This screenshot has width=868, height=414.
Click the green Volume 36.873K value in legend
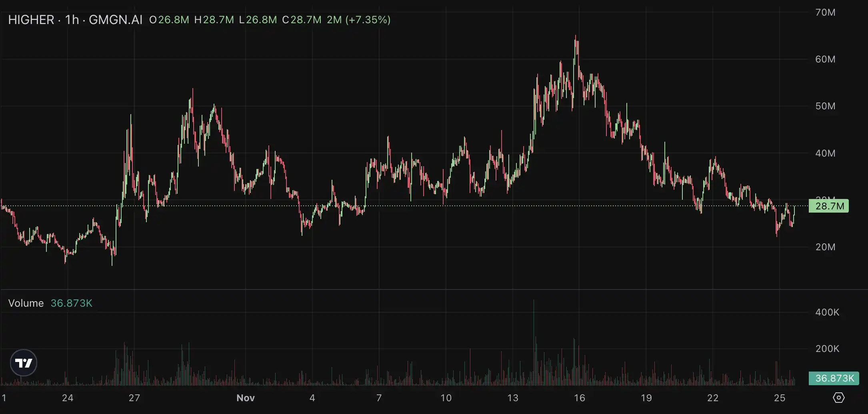pos(71,303)
